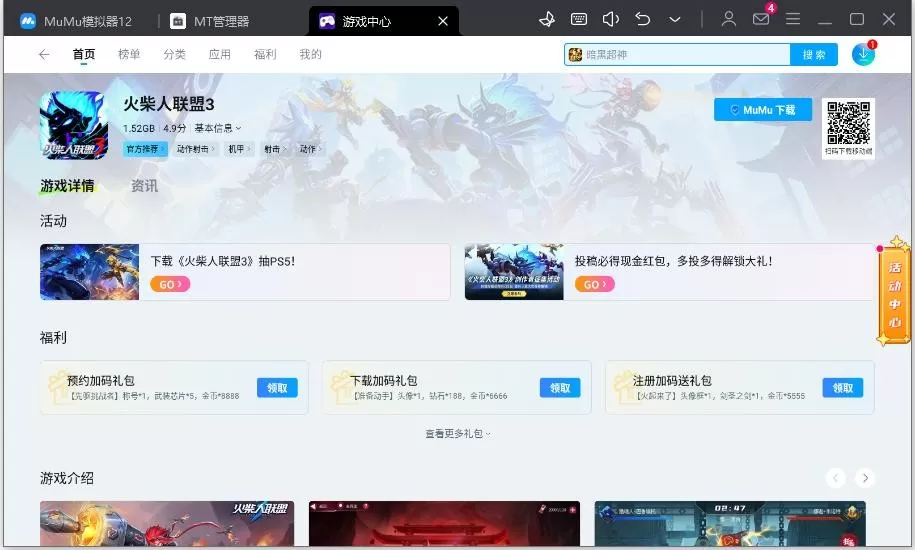Open the MuMu模拟器12 home tab

(76, 21)
